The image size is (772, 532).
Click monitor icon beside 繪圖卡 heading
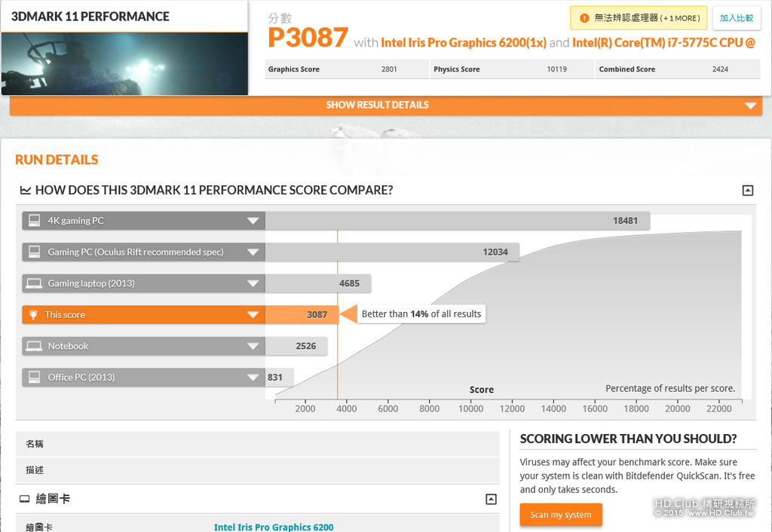pyautogui.click(x=25, y=499)
